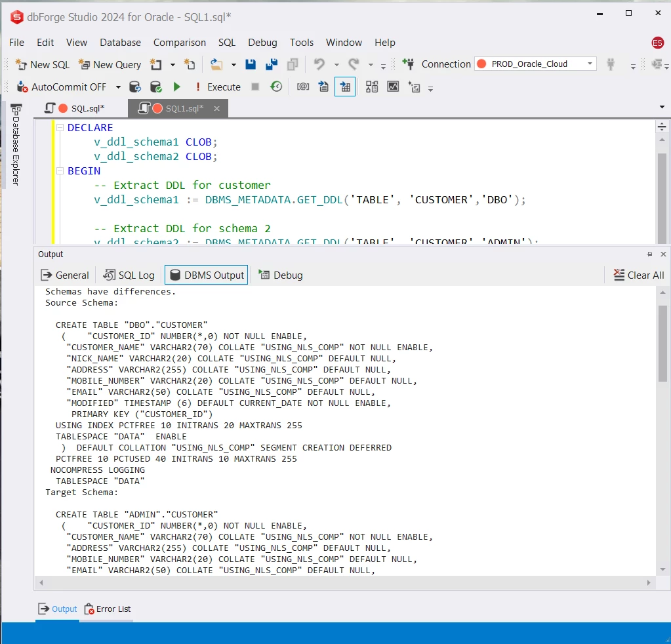The image size is (671, 644).
Task: Click the Open File folder icon
Action: point(216,65)
